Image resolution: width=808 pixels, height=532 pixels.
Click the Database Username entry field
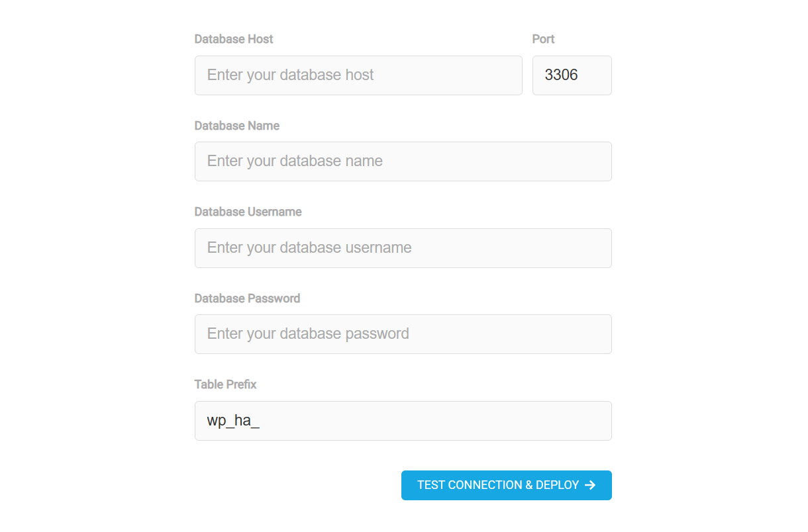pos(403,247)
